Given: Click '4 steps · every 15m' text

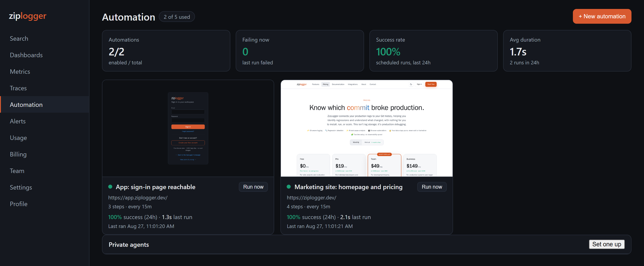Looking at the screenshot, I should coord(308,207).
